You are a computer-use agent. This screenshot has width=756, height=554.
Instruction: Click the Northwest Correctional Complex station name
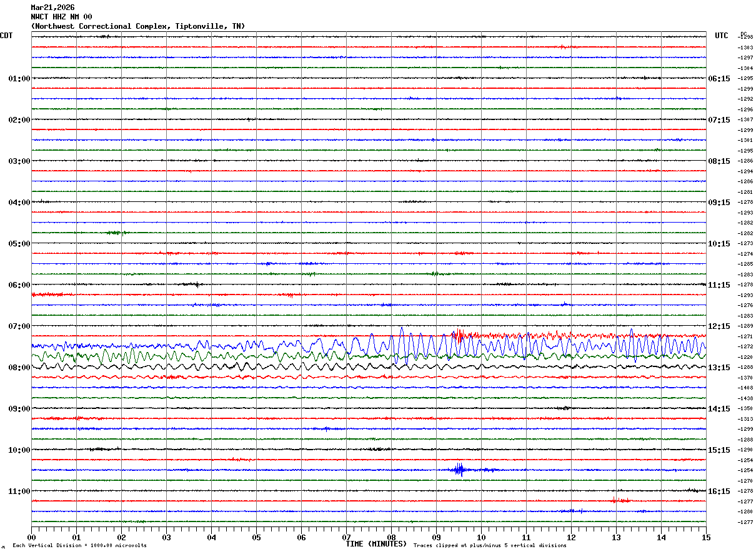(137, 26)
